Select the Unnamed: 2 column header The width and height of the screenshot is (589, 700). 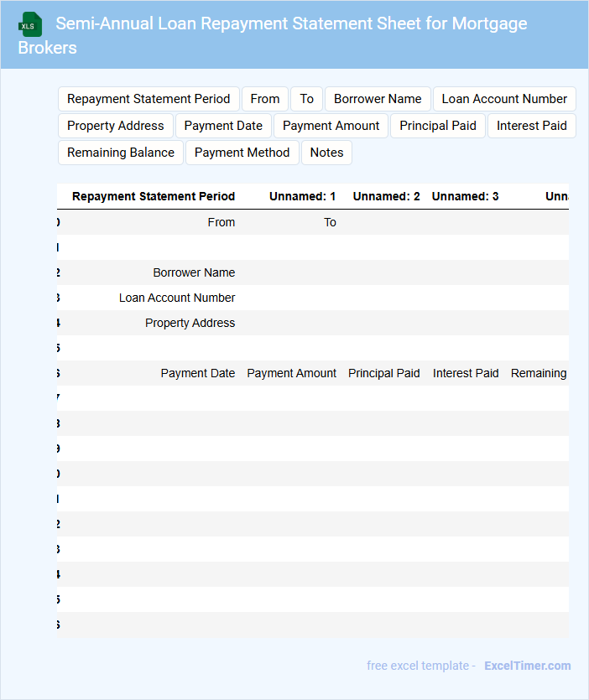pos(386,196)
